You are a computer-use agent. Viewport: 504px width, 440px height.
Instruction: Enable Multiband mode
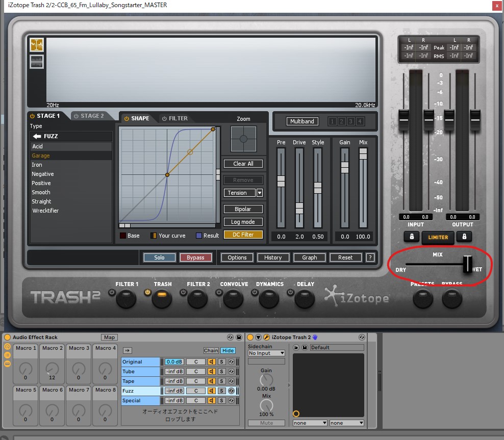pyautogui.click(x=302, y=121)
